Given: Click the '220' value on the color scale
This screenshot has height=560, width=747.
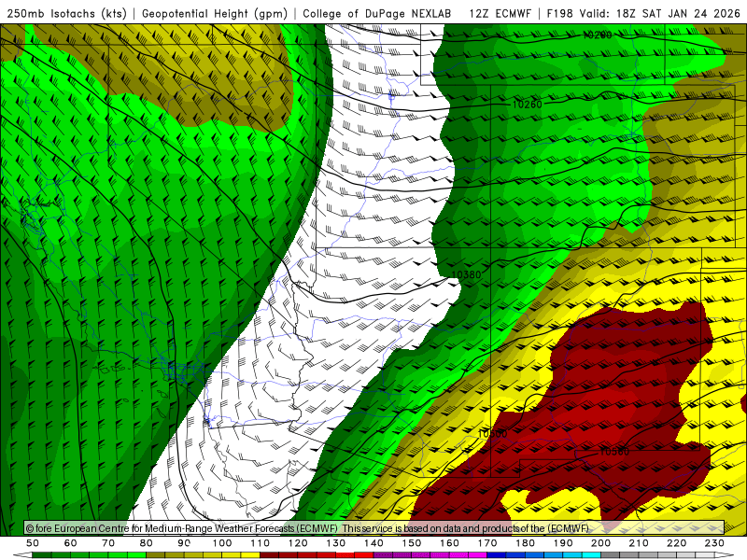Looking at the screenshot, I should coord(676,543).
